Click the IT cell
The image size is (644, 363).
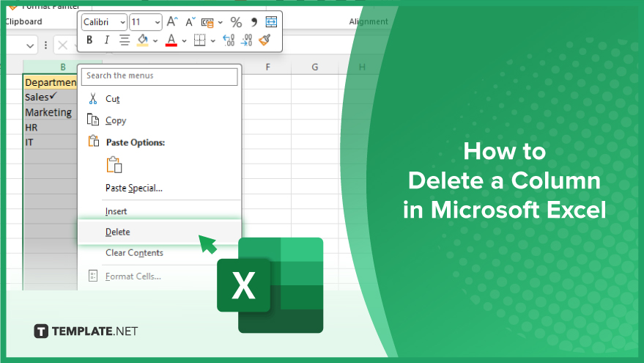(x=51, y=142)
